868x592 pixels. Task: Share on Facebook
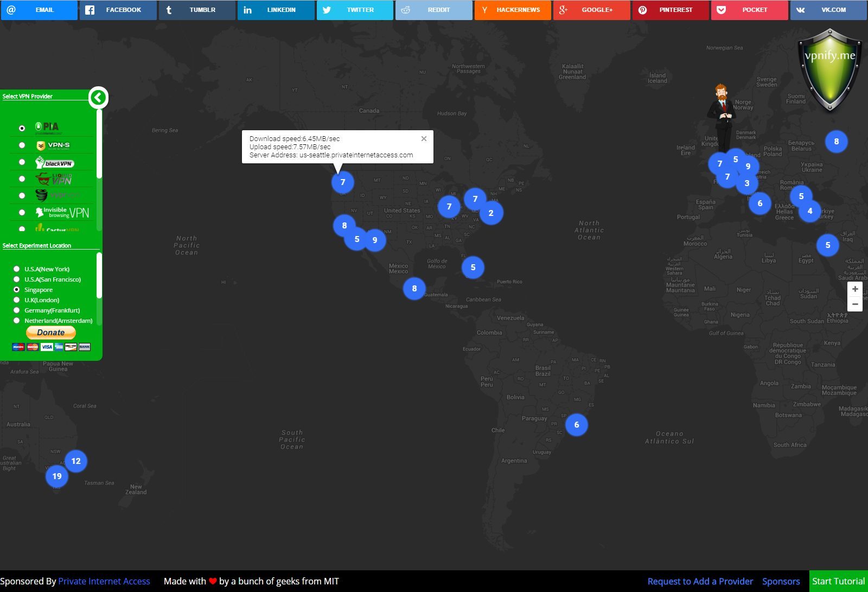pos(118,10)
